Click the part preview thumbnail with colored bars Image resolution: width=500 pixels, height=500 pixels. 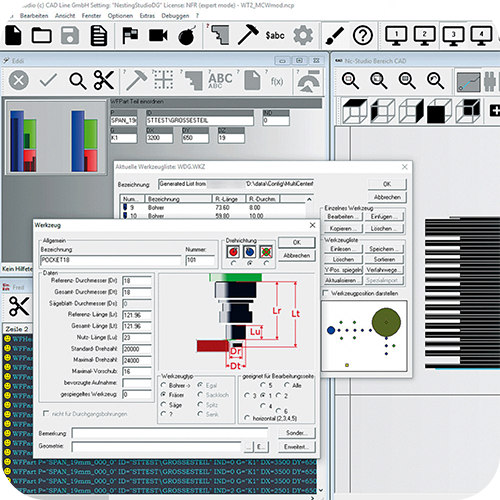pos(55,138)
